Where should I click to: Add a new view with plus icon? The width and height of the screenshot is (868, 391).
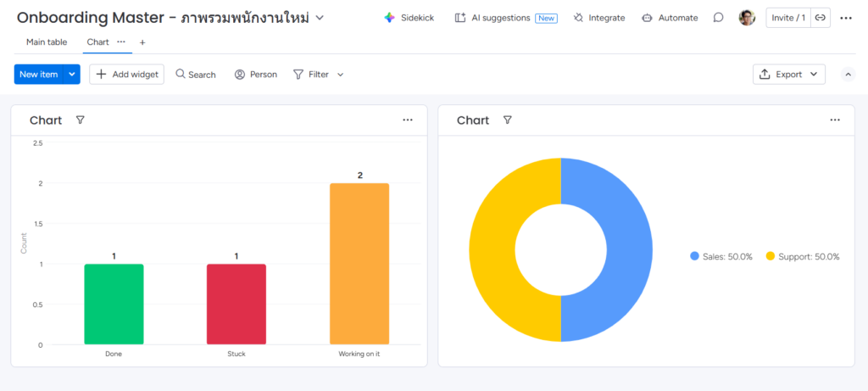pos(142,42)
